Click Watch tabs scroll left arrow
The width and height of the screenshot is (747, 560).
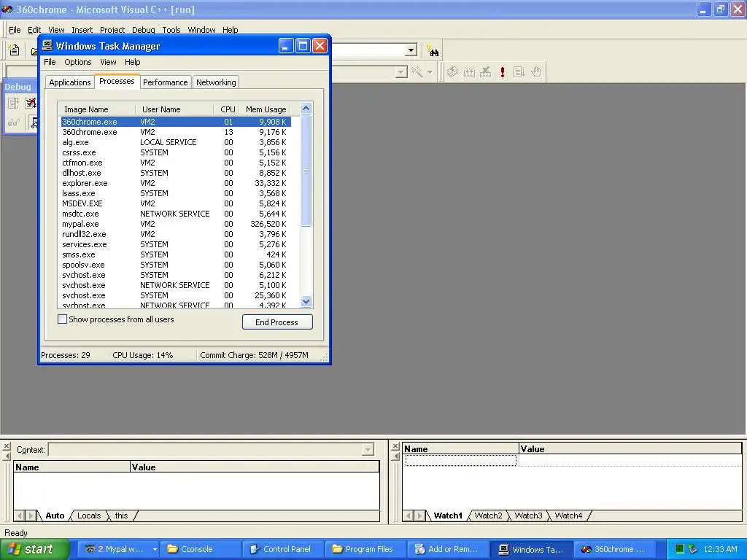409,516
